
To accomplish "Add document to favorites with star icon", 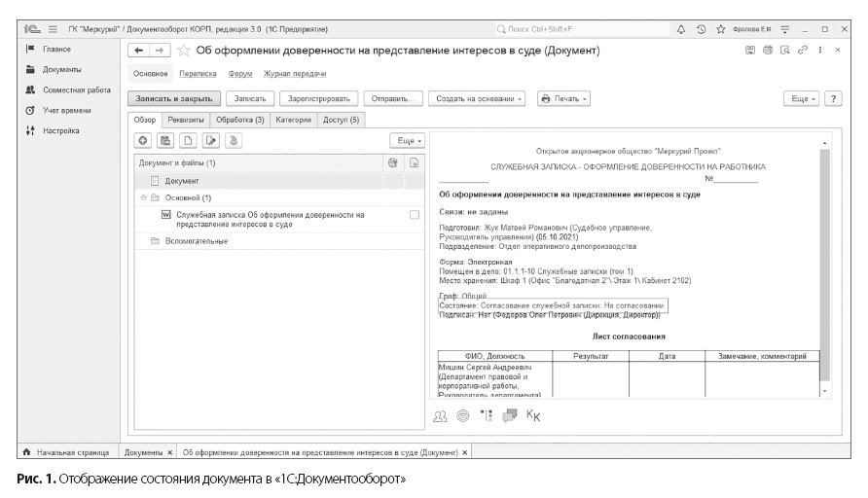I will point(183,51).
